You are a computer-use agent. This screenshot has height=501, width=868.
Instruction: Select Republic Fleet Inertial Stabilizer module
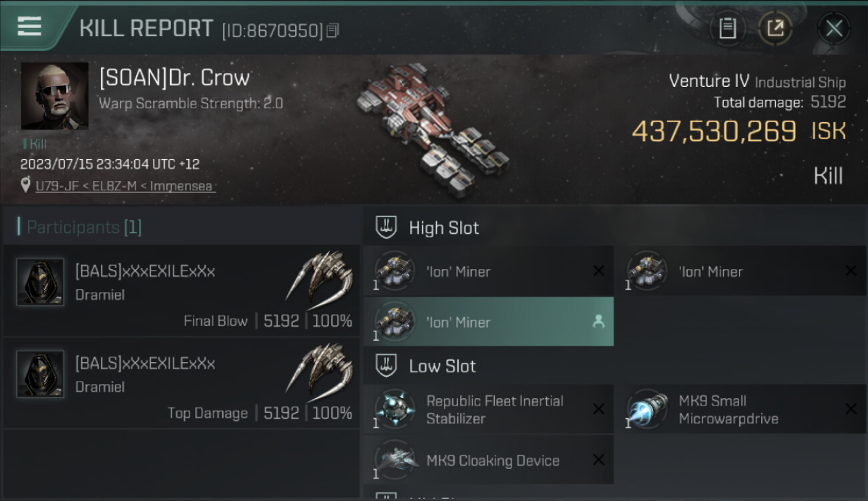tap(489, 409)
